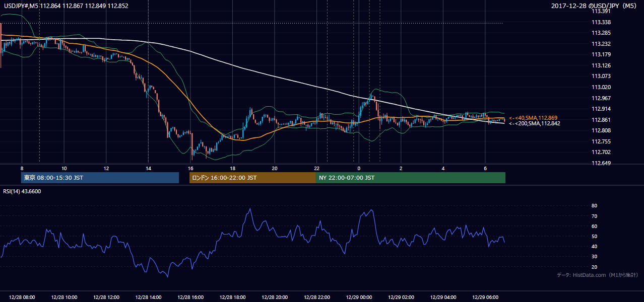Click the price axis label 112.649

[x=601, y=163]
